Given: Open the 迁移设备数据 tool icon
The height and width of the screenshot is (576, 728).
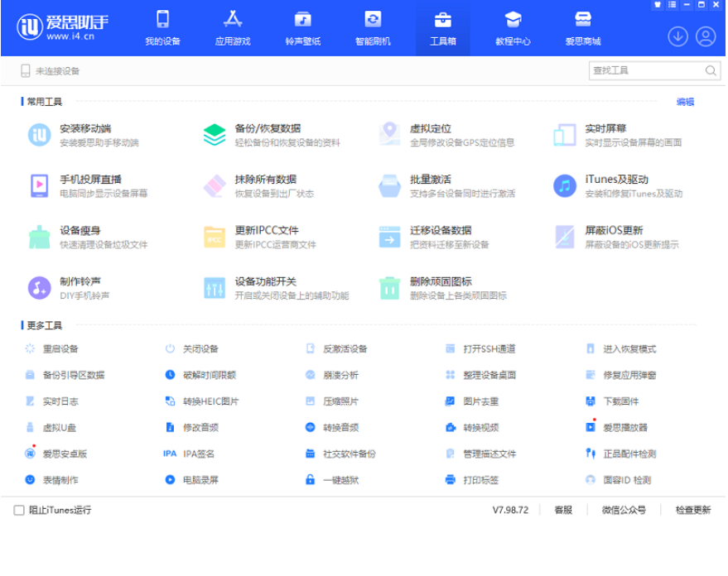Looking at the screenshot, I should [x=389, y=237].
